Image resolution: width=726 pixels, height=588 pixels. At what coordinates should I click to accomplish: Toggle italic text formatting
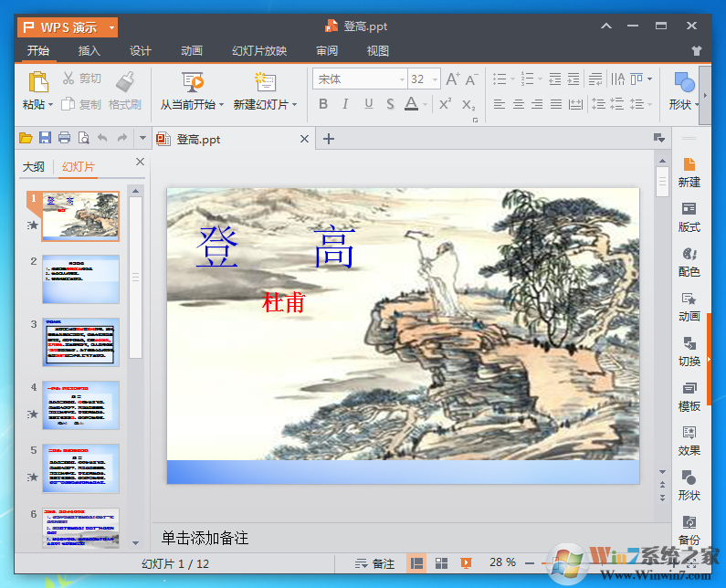point(345,104)
